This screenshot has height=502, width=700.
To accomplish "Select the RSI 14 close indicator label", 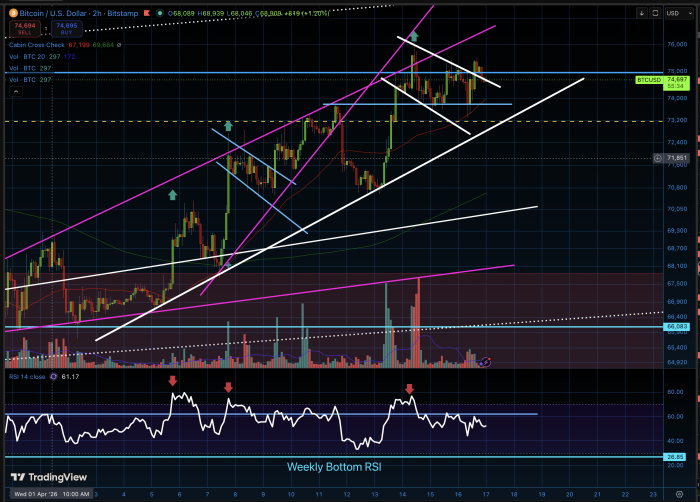I will pyautogui.click(x=28, y=376).
